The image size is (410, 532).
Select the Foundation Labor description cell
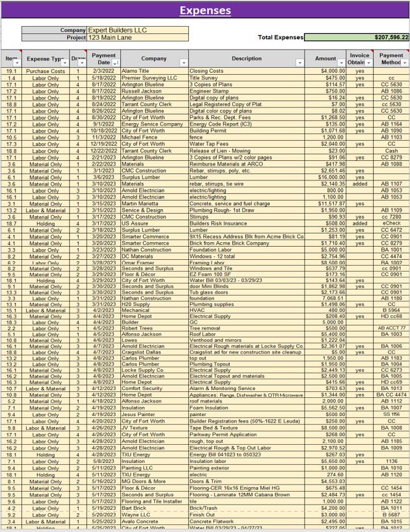coord(247,249)
